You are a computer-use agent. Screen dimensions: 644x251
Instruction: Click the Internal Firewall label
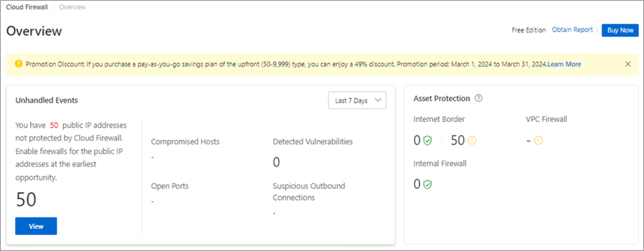click(440, 163)
